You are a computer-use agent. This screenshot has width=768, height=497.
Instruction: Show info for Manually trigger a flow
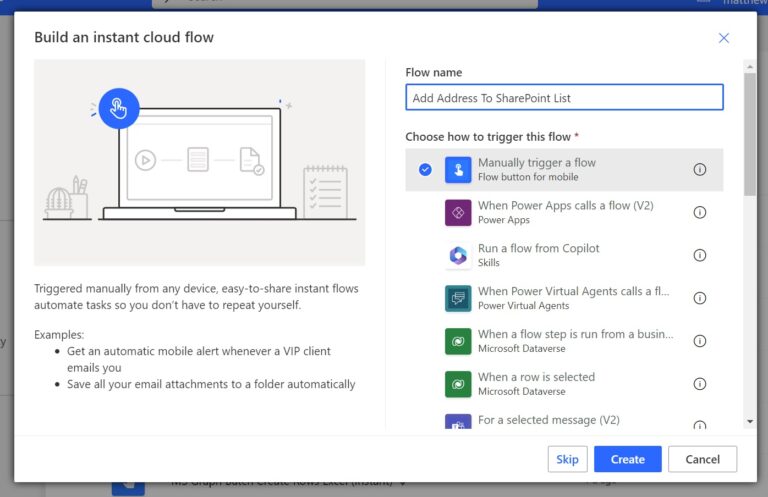point(700,170)
